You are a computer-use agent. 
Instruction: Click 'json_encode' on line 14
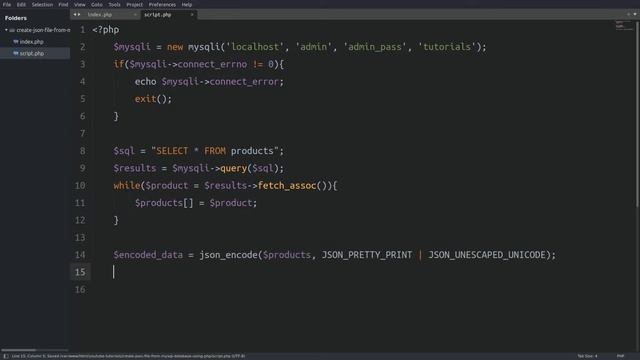tap(229, 255)
